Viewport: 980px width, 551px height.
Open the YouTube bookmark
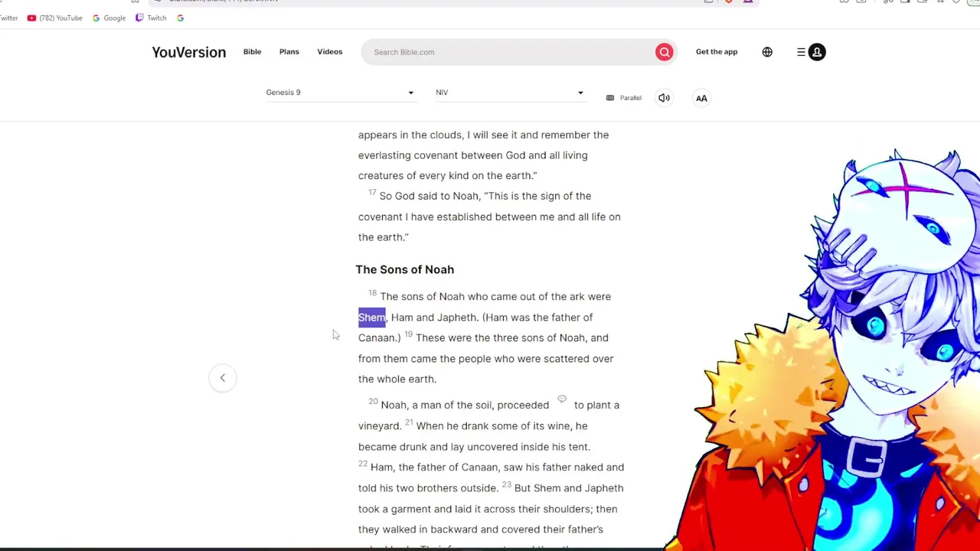(54, 18)
